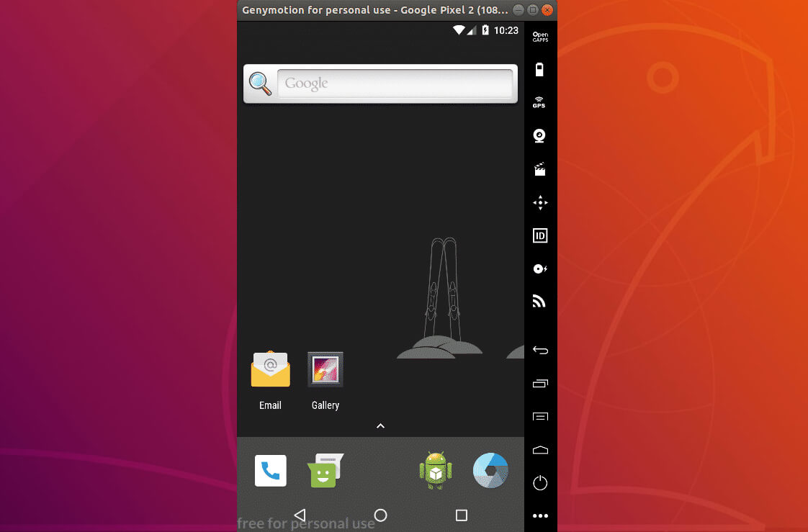Viewport: 808px width, 532px height.
Task: Show more options via the three dots
Action: (x=540, y=516)
